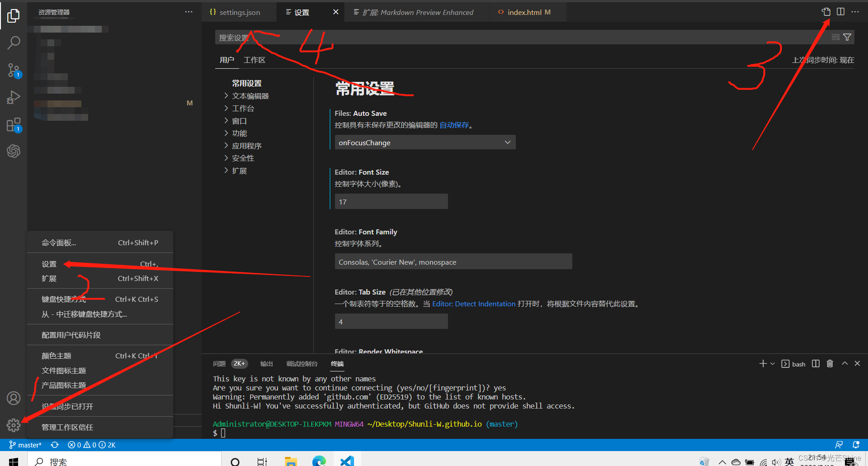Maximize the panel with up chevron
Image resolution: width=868 pixels, height=466 pixels.
[844, 363]
